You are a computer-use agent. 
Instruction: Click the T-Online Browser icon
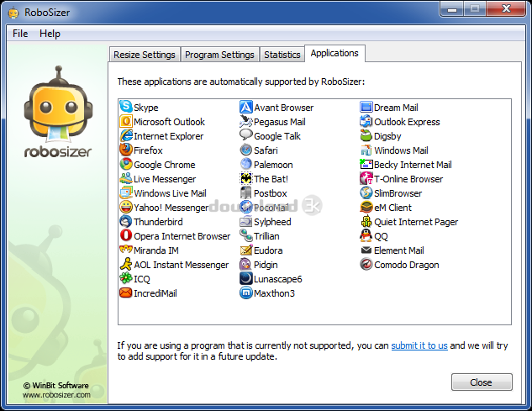tap(366, 178)
